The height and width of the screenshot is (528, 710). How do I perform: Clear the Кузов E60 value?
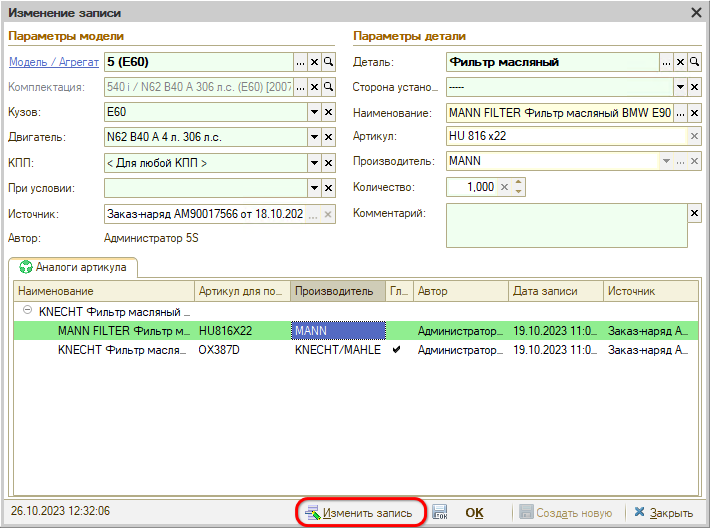click(x=328, y=112)
